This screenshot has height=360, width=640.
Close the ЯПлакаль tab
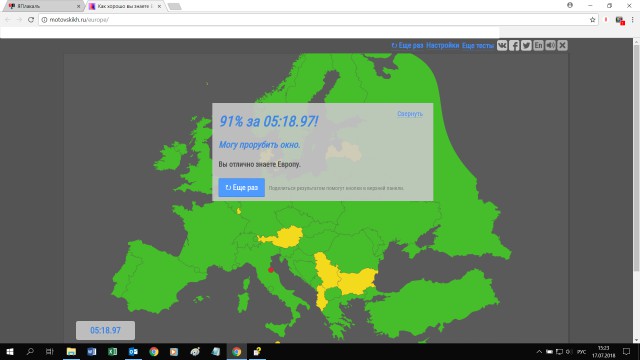78,6
